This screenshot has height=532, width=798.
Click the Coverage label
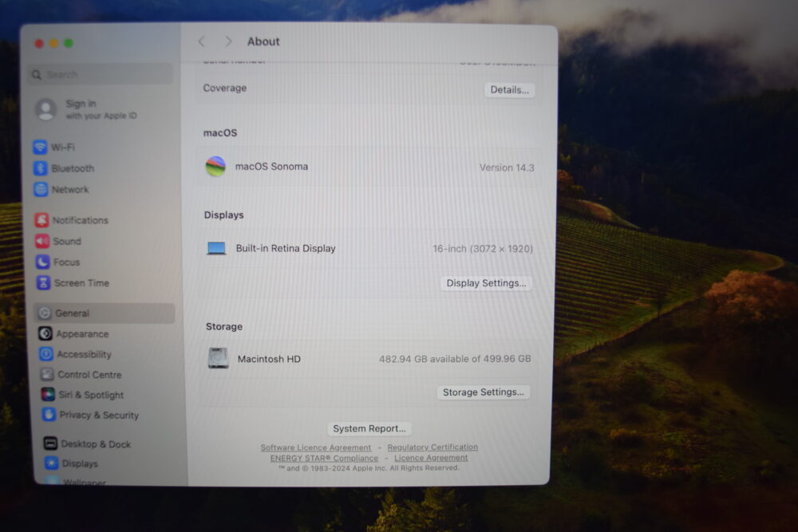coord(225,88)
